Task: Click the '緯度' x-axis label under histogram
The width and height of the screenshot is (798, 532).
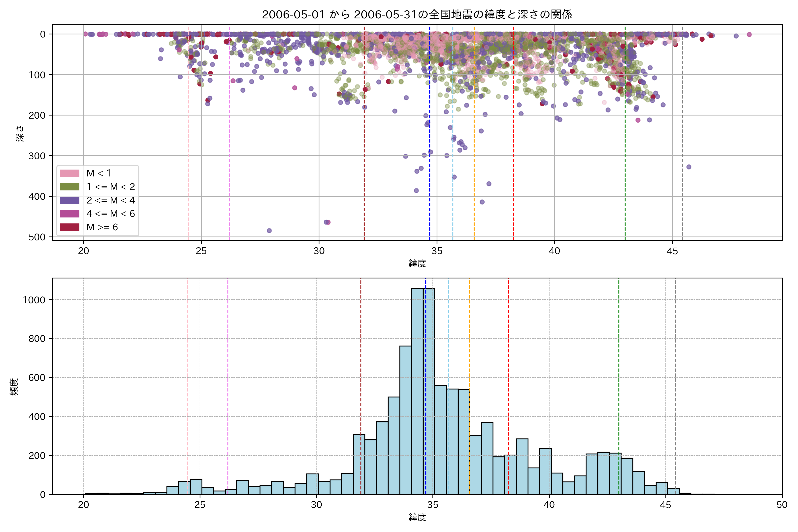Action: (417, 517)
